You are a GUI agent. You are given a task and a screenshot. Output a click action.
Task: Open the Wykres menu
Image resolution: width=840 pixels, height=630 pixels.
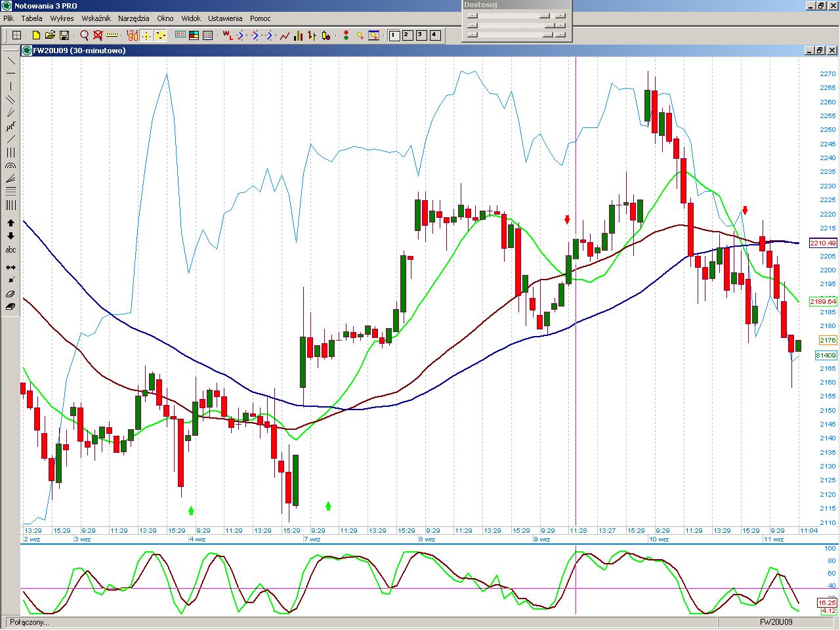tap(62, 18)
